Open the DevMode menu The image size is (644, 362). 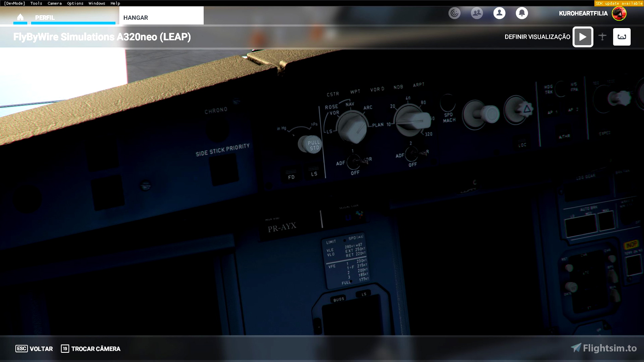tap(14, 3)
